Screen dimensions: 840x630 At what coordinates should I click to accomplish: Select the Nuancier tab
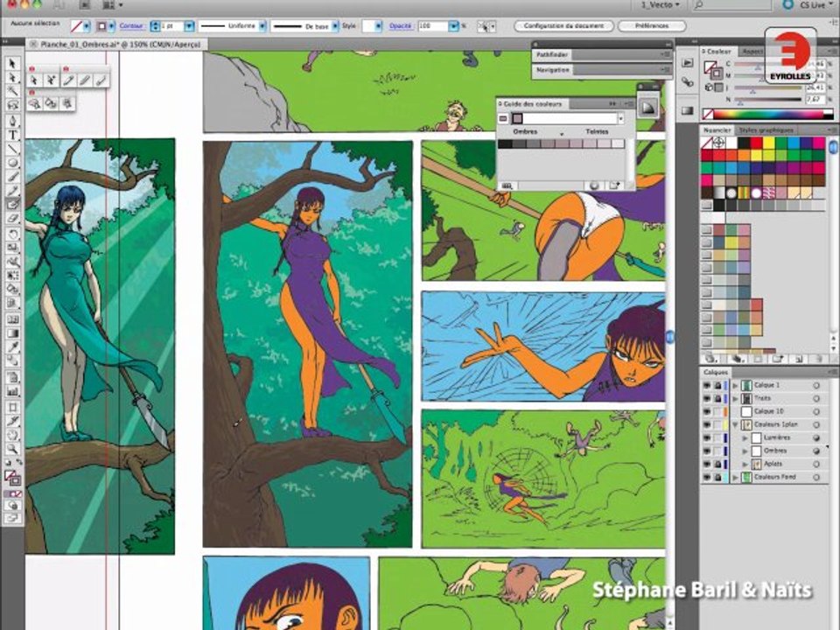(717, 130)
